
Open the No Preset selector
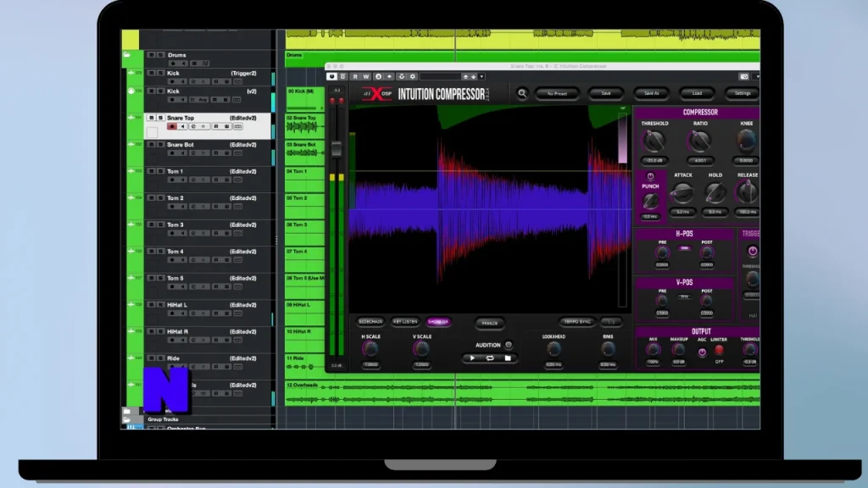point(557,93)
